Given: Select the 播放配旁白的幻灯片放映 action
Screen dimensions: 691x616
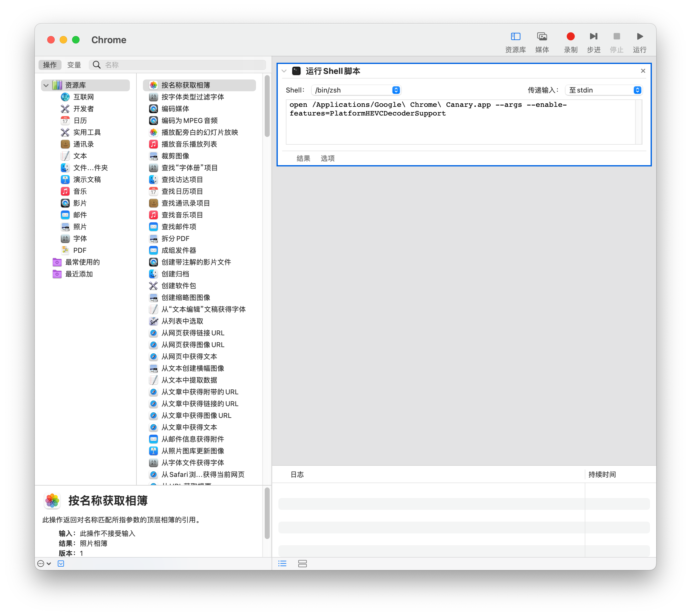Looking at the screenshot, I should point(199,132).
